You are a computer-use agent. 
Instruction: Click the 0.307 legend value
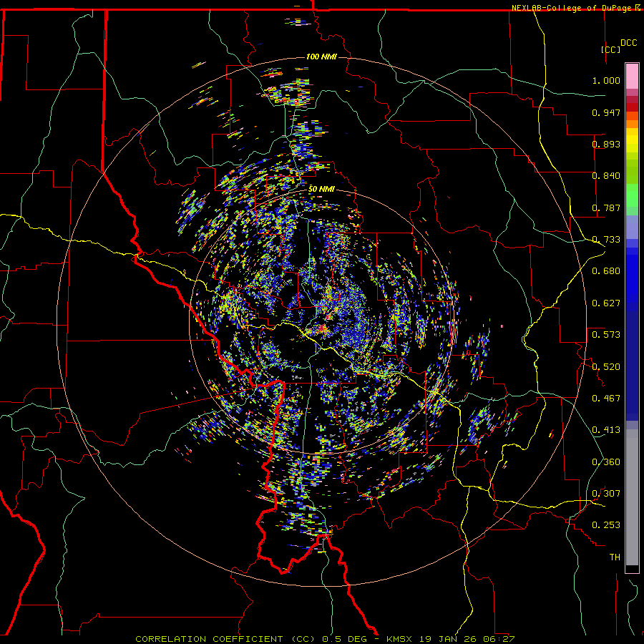point(606,494)
